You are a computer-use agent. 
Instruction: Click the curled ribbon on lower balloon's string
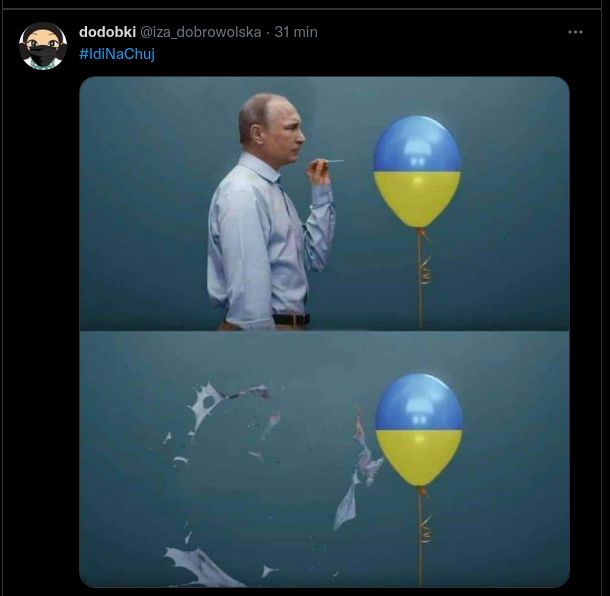click(426, 528)
